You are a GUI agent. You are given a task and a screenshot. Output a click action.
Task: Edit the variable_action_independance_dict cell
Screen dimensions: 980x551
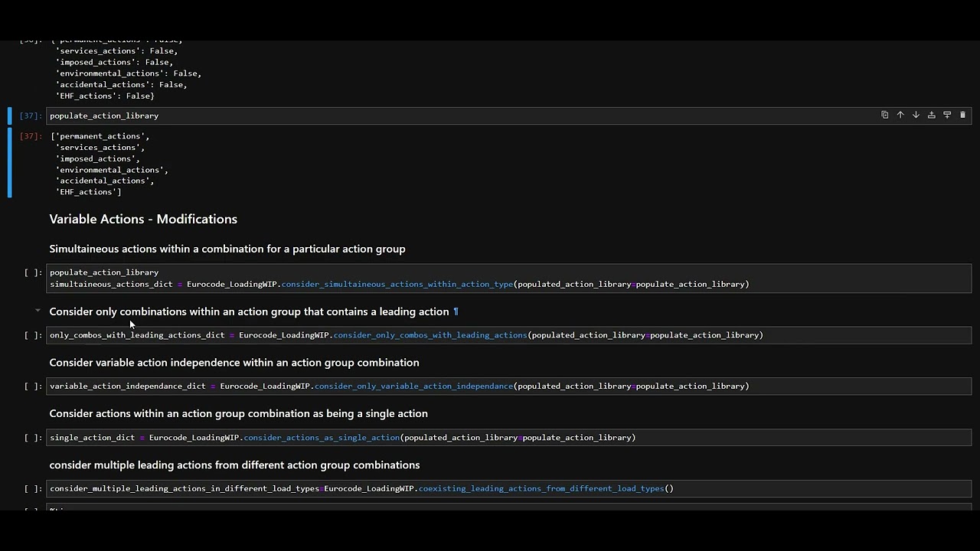510,386
